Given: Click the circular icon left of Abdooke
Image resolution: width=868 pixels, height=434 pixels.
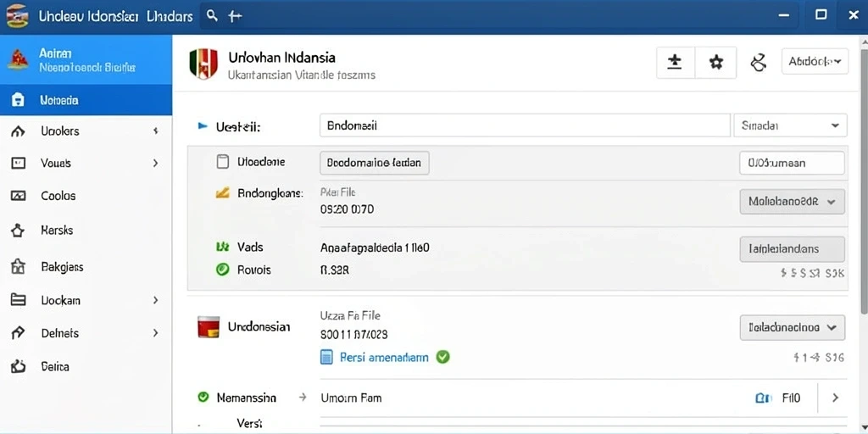Looking at the screenshot, I should coord(758,62).
